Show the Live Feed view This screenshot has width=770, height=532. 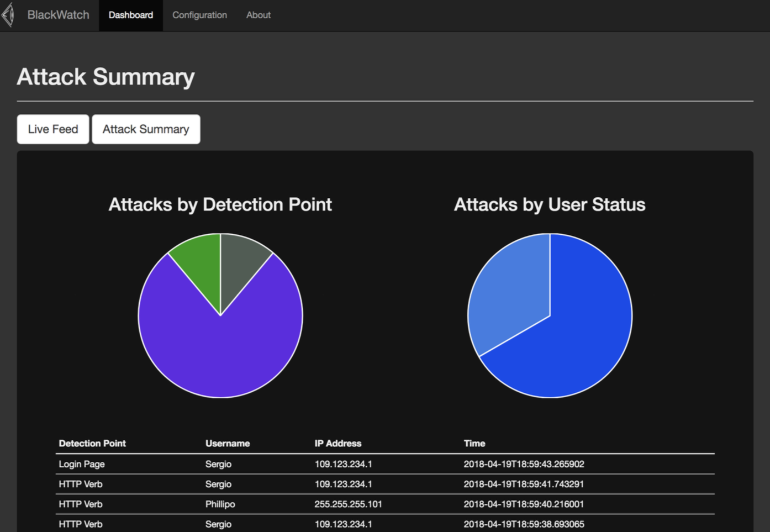pos(53,129)
